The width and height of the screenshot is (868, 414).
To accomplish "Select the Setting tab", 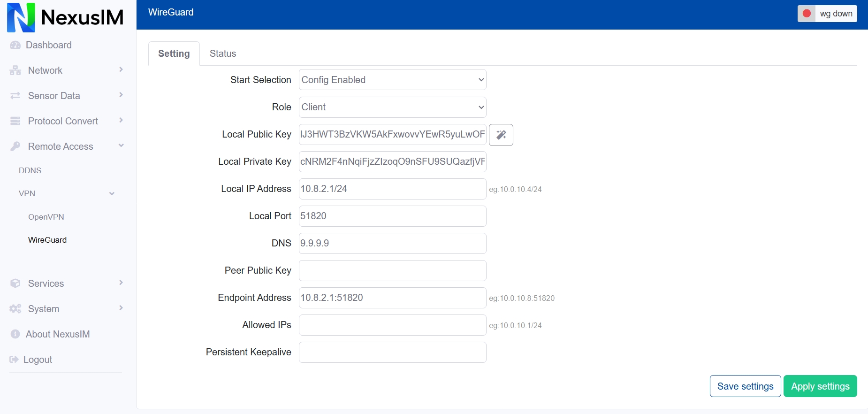I will tap(174, 54).
